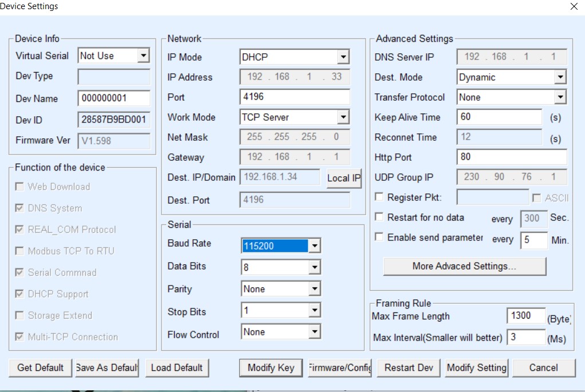Expand the Flow Control dropdown
585x392 pixels.
[x=314, y=332]
